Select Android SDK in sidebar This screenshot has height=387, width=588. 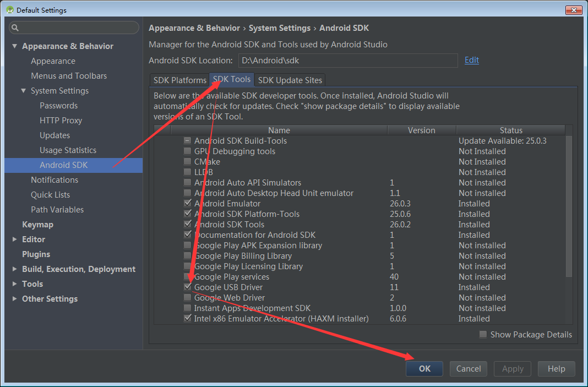point(74,165)
